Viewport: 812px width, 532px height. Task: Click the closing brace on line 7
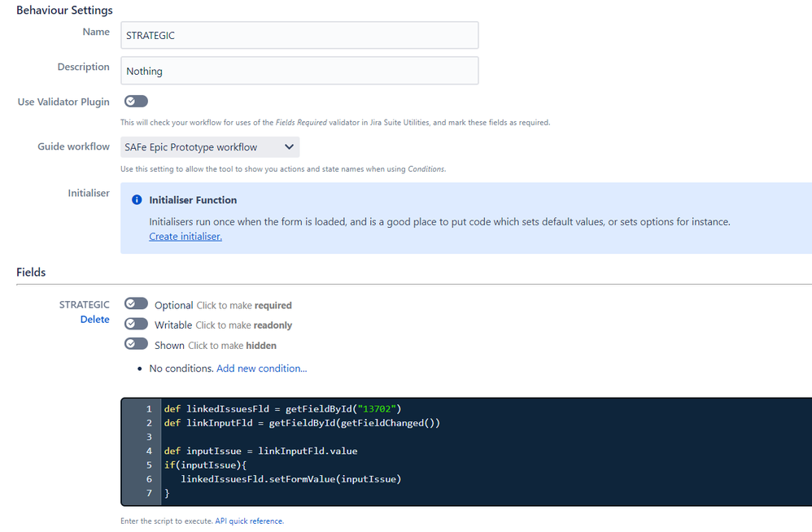coord(167,493)
